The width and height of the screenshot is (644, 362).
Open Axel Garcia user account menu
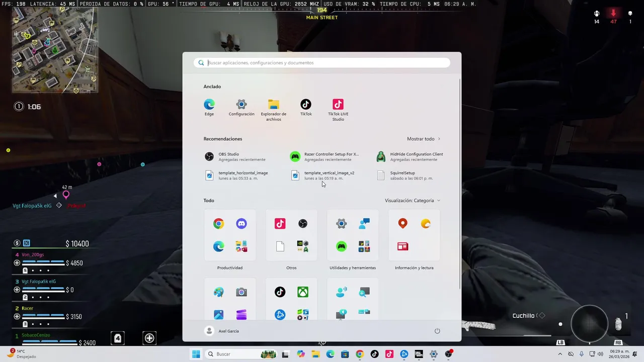(x=222, y=331)
